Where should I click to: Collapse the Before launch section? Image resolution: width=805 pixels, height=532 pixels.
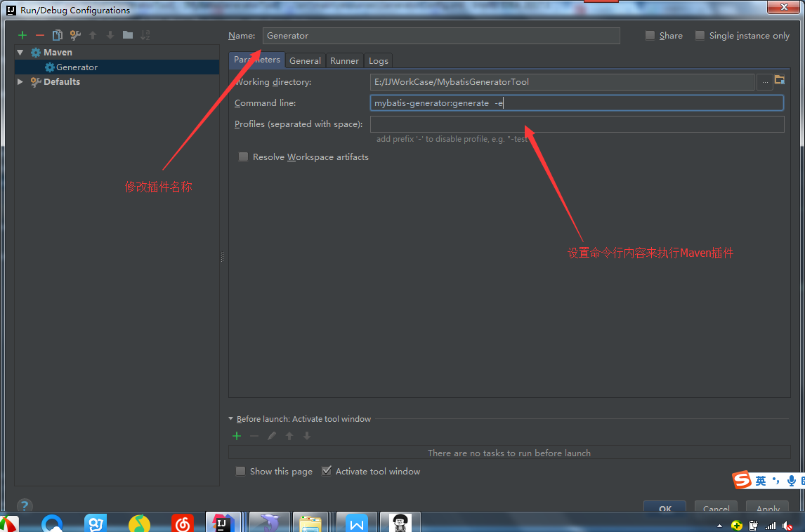click(x=231, y=419)
